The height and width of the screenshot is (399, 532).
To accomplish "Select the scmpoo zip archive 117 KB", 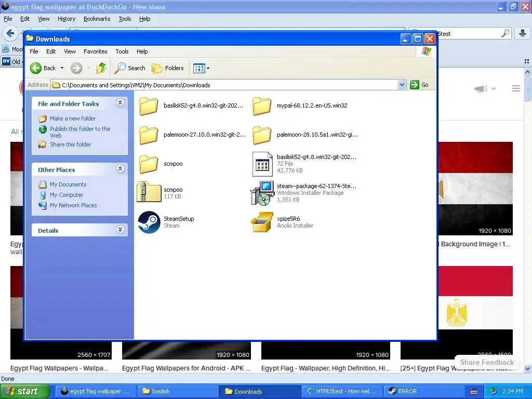I will point(160,193).
